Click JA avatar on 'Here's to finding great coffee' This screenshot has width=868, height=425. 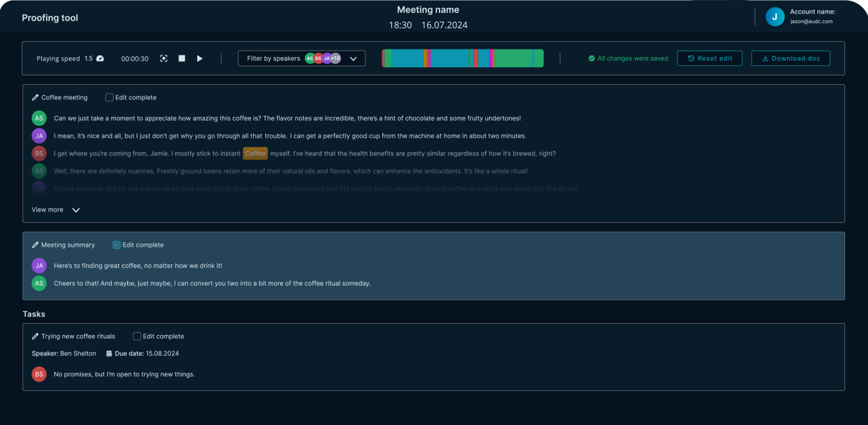39,266
